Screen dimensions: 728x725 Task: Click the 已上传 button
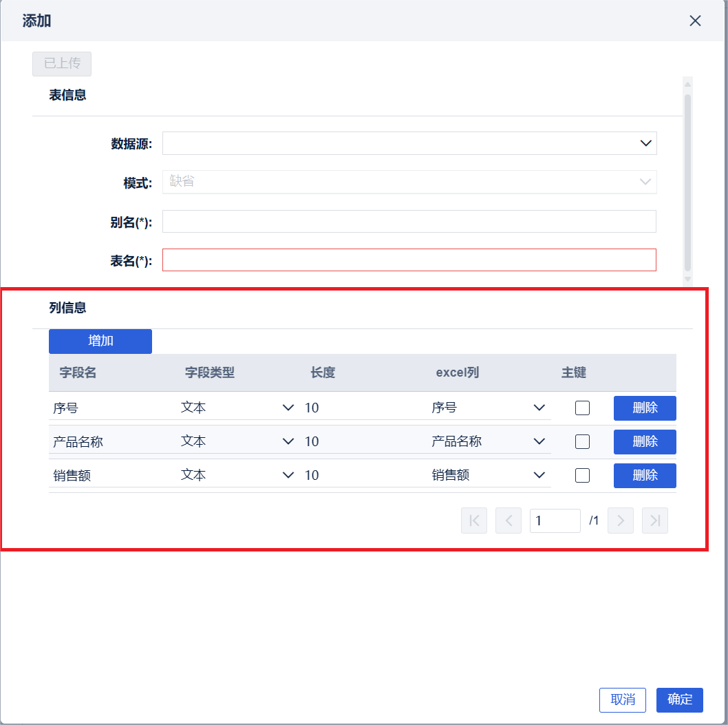62,63
